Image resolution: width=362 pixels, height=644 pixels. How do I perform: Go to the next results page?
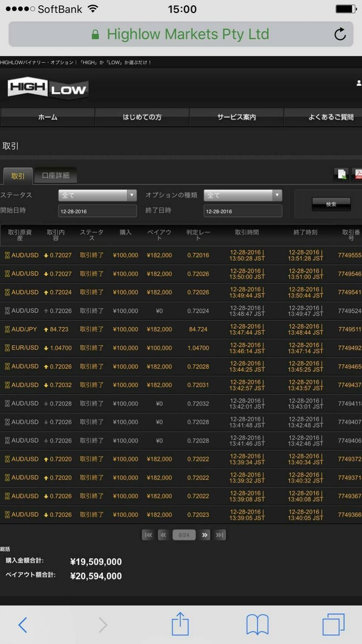[204, 535]
